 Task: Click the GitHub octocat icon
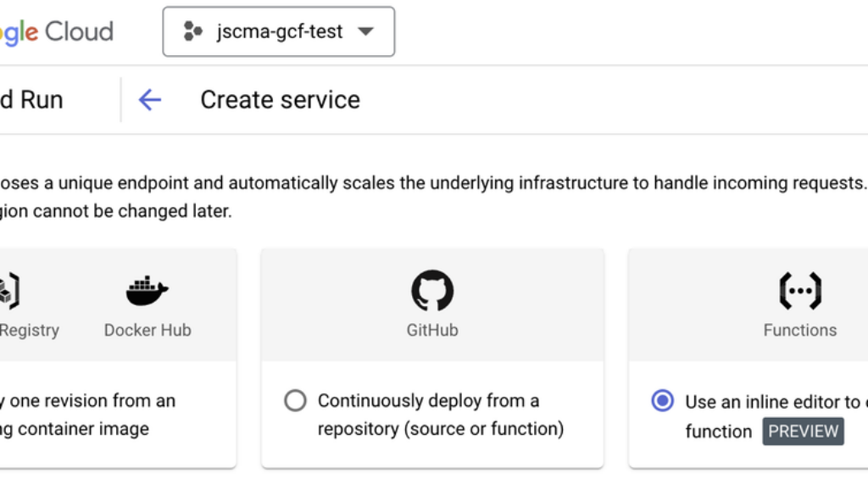(x=432, y=291)
